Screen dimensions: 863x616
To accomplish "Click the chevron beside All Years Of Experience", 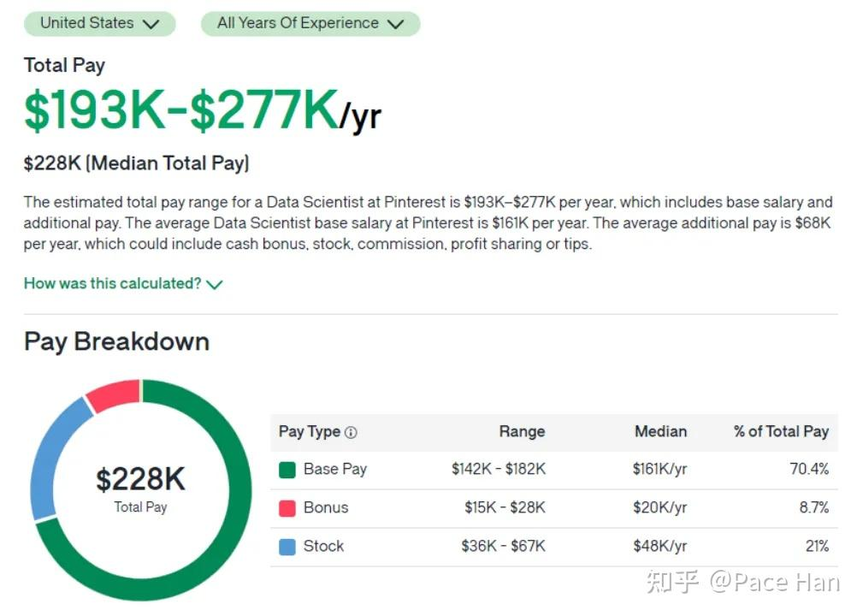I will pos(395,24).
